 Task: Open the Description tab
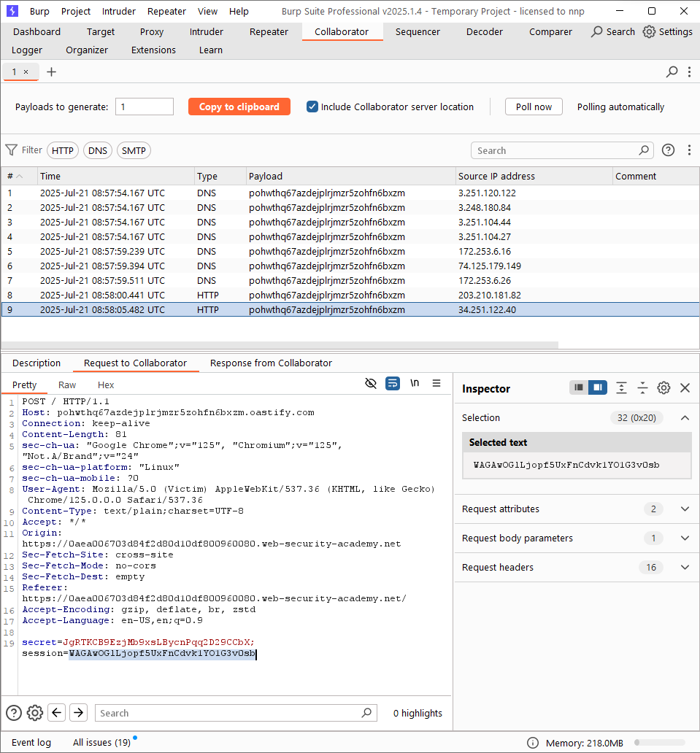click(x=36, y=363)
